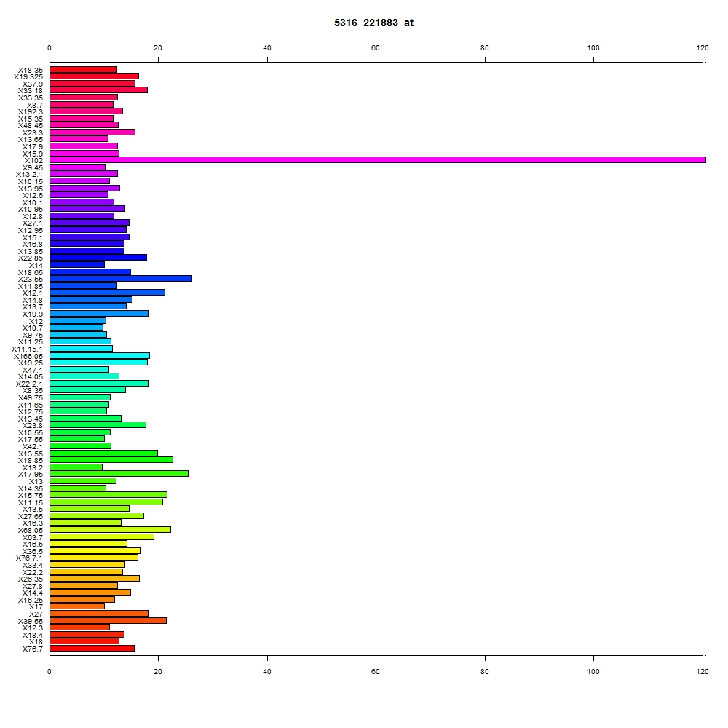Viewport: 728px width, 728px height.
Task: Click the row label X33.35
Action: click(31, 98)
